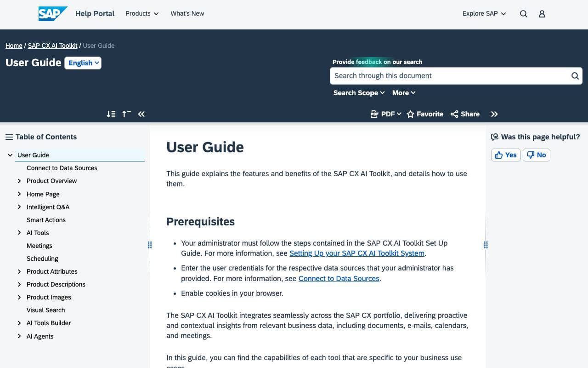Select AI Tools Builder in contents
This screenshot has height=368, width=588.
pyautogui.click(x=49, y=323)
